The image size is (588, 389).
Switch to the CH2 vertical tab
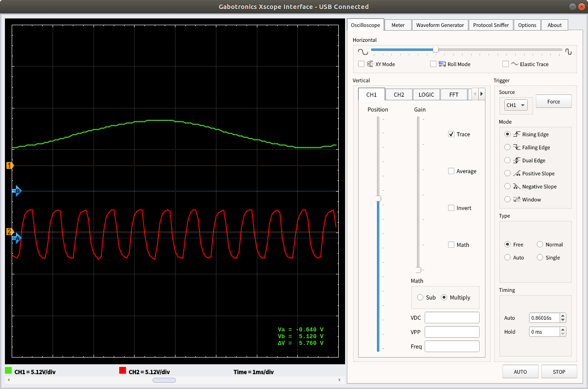tap(399, 94)
